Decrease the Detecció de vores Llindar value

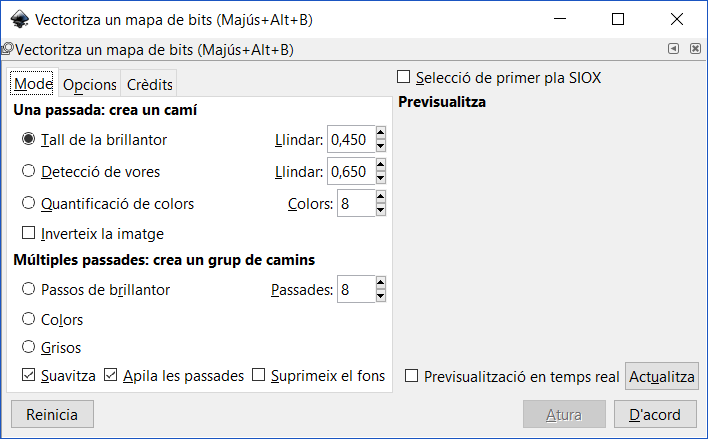pos(380,178)
